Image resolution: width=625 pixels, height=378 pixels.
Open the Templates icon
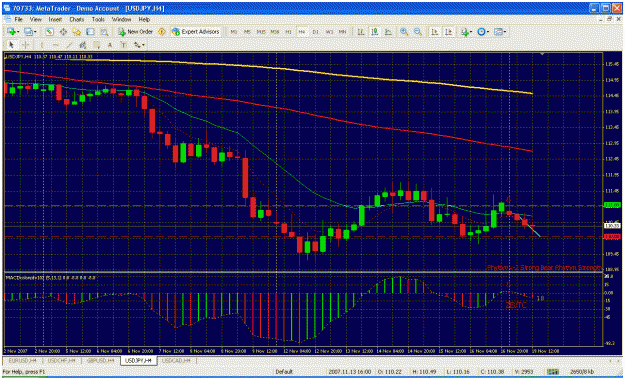[499, 32]
